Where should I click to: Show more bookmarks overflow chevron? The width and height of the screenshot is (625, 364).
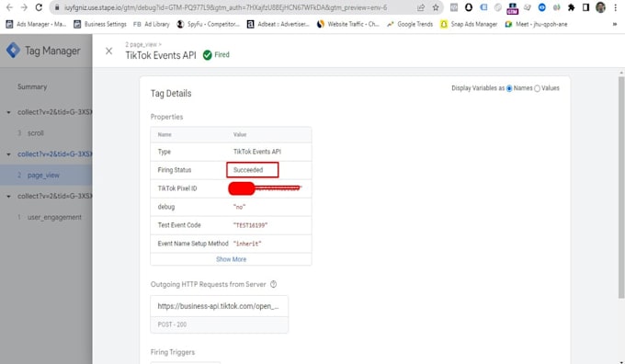click(615, 24)
